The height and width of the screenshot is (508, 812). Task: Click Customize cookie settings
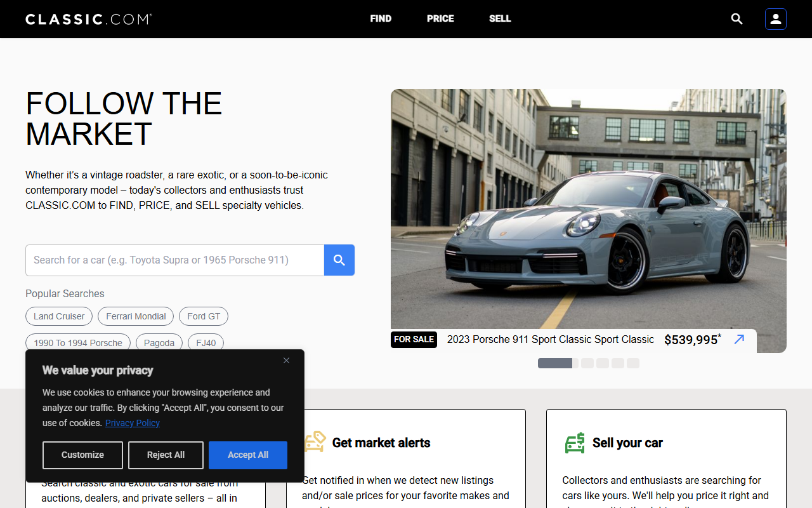[x=82, y=455]
